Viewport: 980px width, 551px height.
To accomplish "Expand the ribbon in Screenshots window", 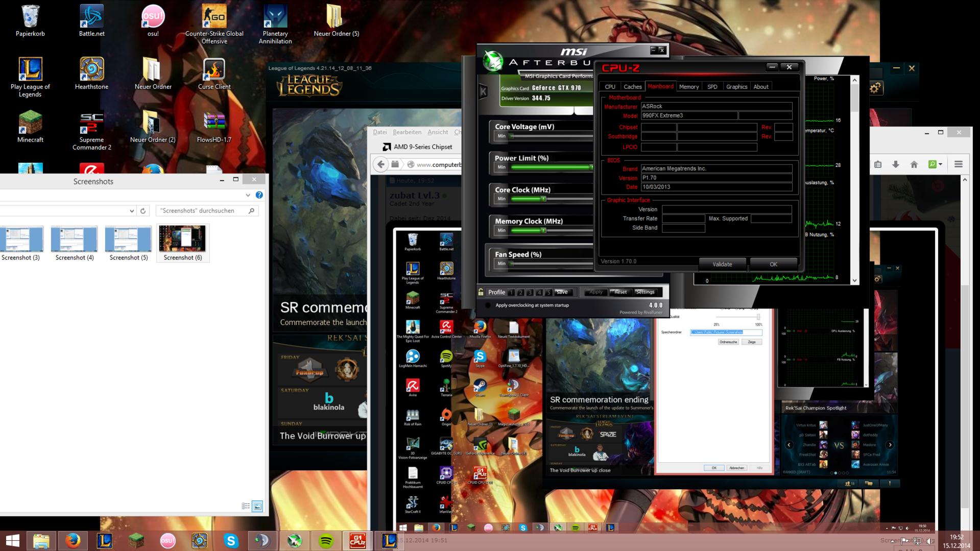I will click(x=248, y=195).
